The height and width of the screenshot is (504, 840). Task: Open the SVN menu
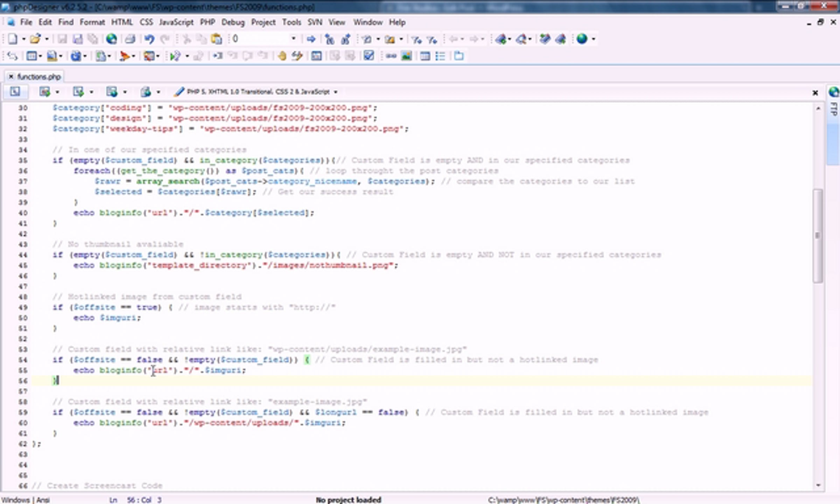[315, 22]
